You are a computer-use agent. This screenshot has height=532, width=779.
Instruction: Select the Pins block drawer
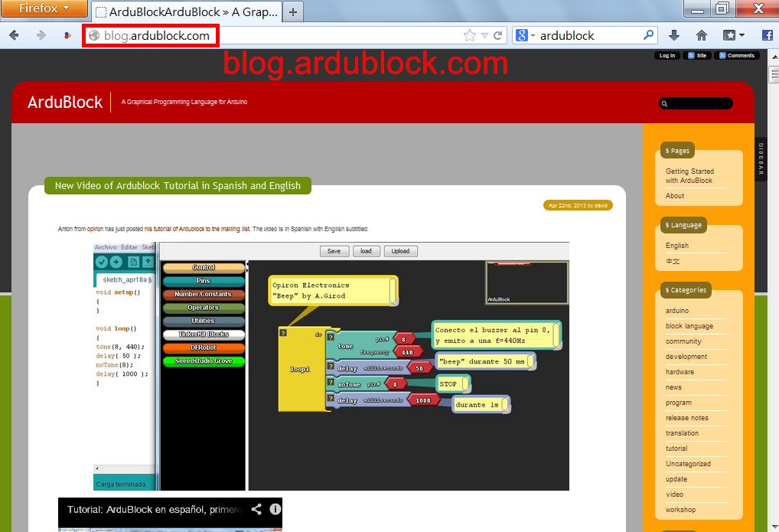coord(204,281)
